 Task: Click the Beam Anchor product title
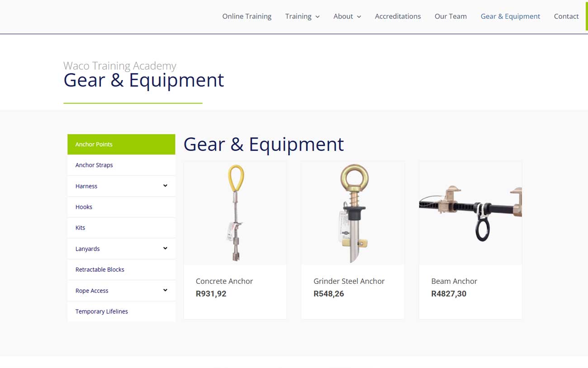[x=454, y=281]
